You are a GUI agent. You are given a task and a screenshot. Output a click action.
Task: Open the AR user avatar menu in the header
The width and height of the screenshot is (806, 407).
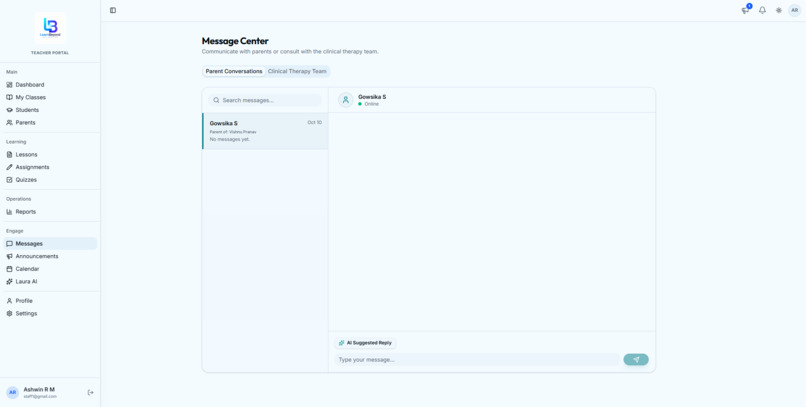[795, 10]
